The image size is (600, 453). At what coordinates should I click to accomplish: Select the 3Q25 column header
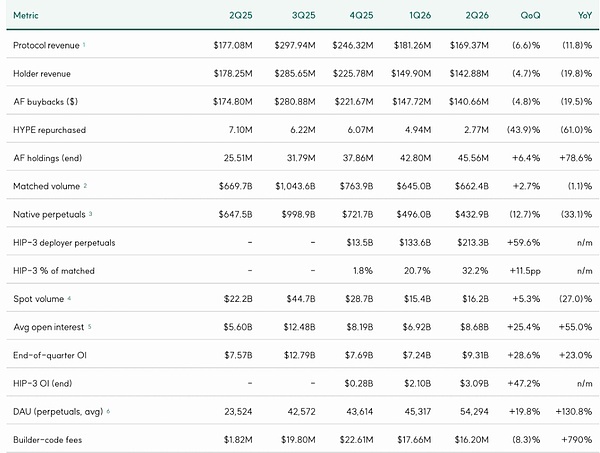[303, 15]
